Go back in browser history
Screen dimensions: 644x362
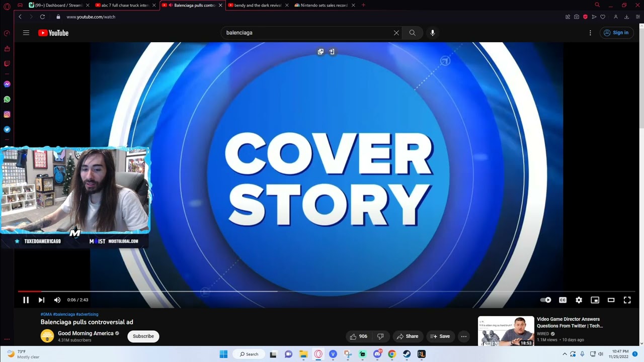tap(20, 17)
